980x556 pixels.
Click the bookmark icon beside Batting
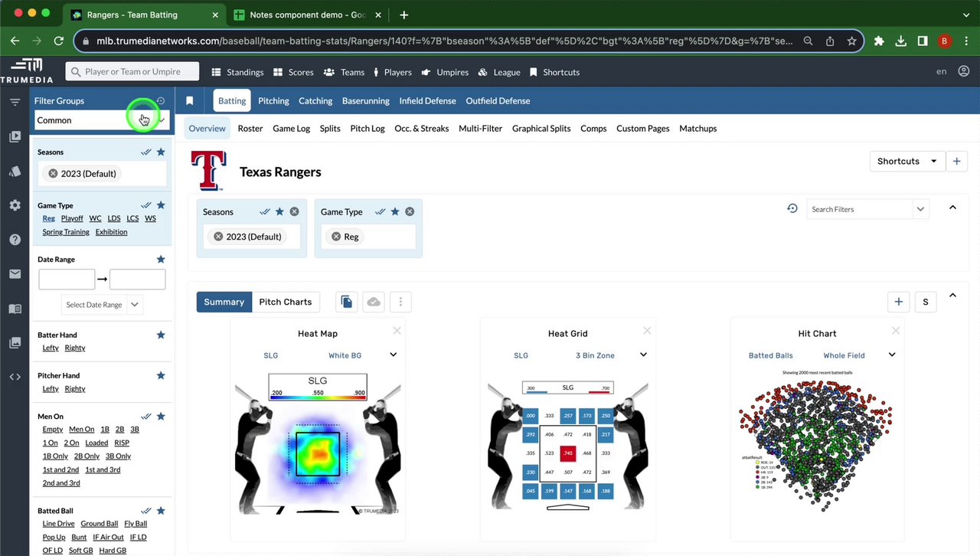coord(190,100)
